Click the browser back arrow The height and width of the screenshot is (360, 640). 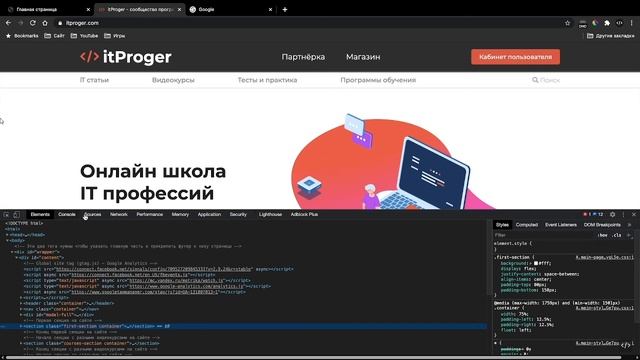point(9,23)
